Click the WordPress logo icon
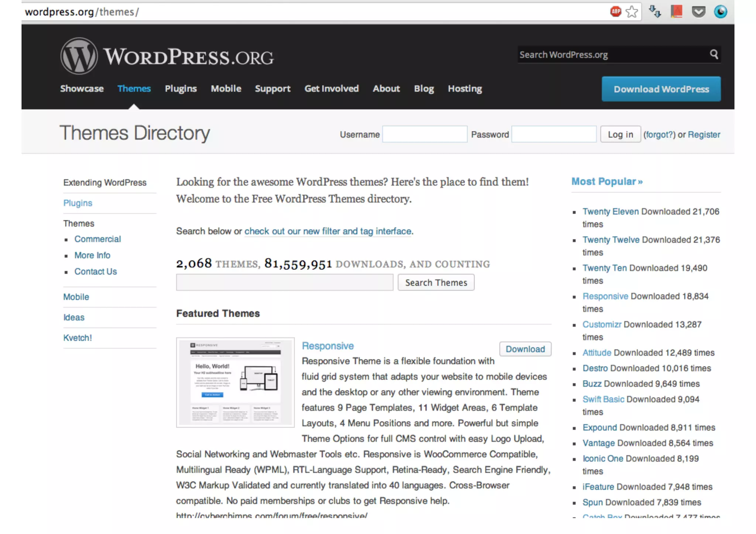Viewport: 756px width, 534px height. [79, 56]
